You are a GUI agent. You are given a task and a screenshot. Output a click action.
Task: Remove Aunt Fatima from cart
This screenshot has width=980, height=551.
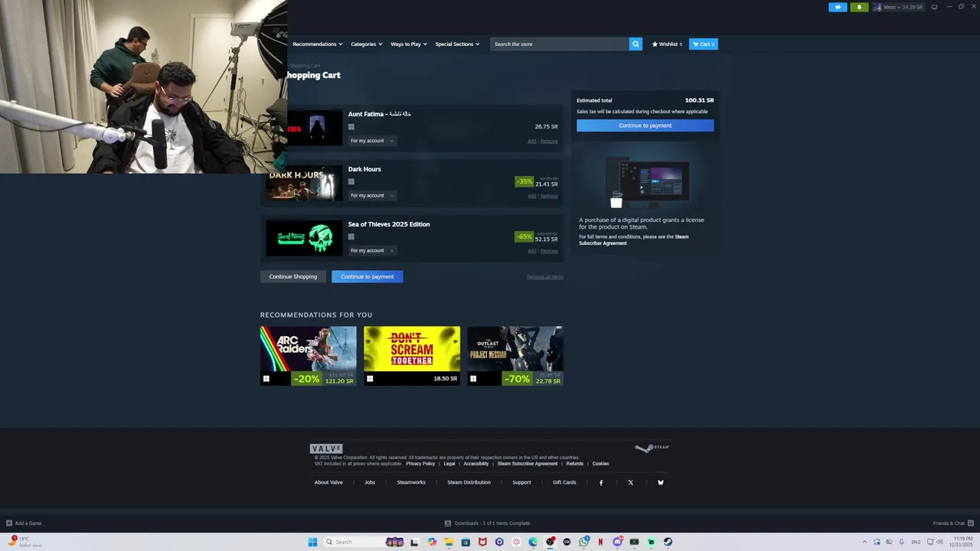pyautogui.click(x=549, y=141)
